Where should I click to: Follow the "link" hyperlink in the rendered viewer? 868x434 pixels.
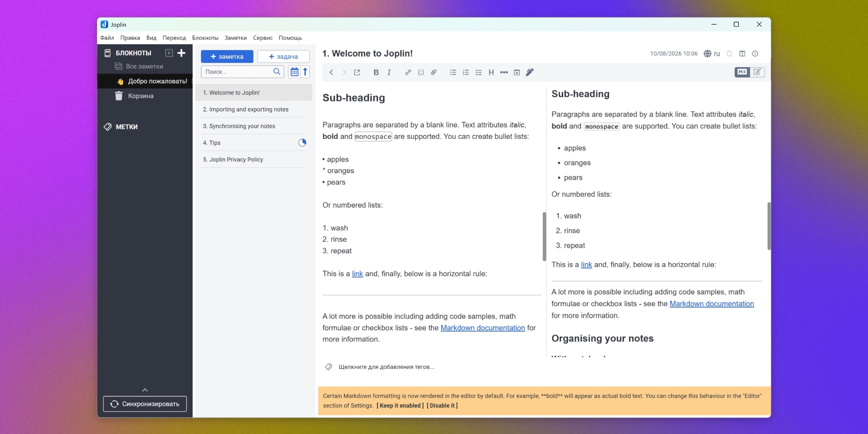coord(586,265)
